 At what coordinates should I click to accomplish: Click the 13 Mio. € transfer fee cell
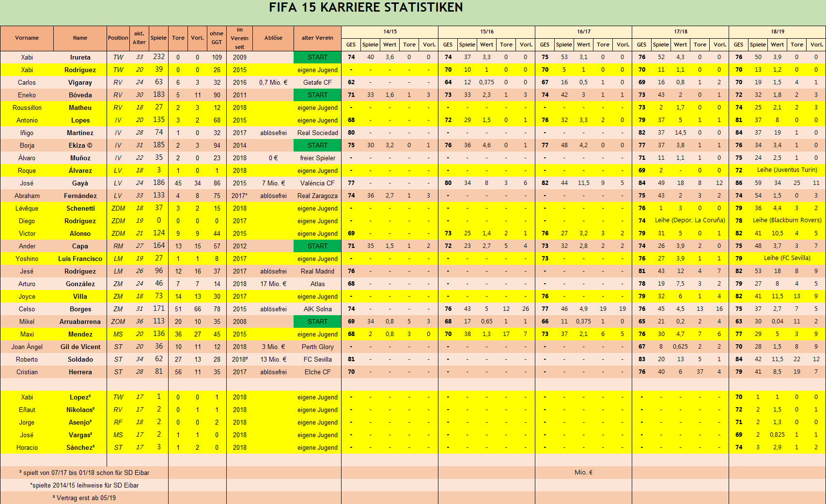click(x=273, y=359)
